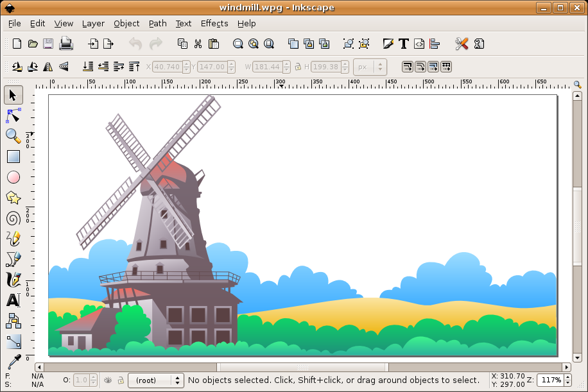This screenshot has height=392, width=588.
Task: Toggle current layer lock in status bar
Action: 121,380
